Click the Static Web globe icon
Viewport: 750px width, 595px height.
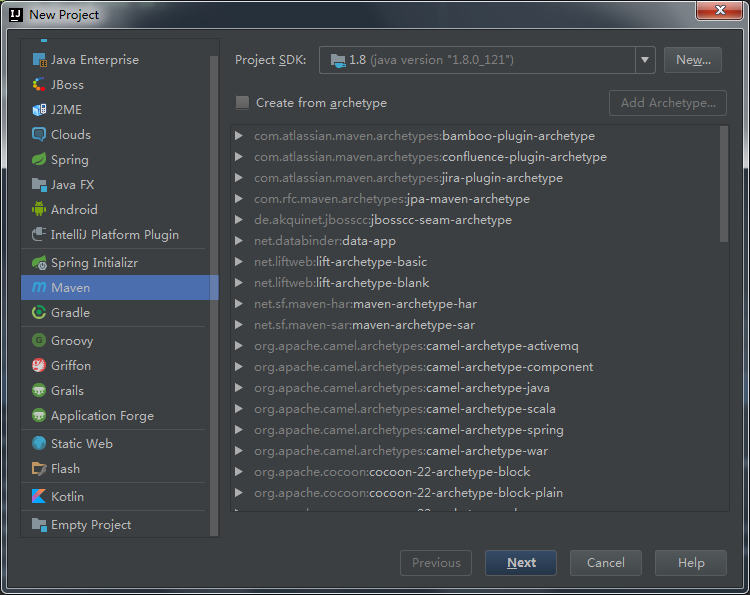[x=39, y=443]
